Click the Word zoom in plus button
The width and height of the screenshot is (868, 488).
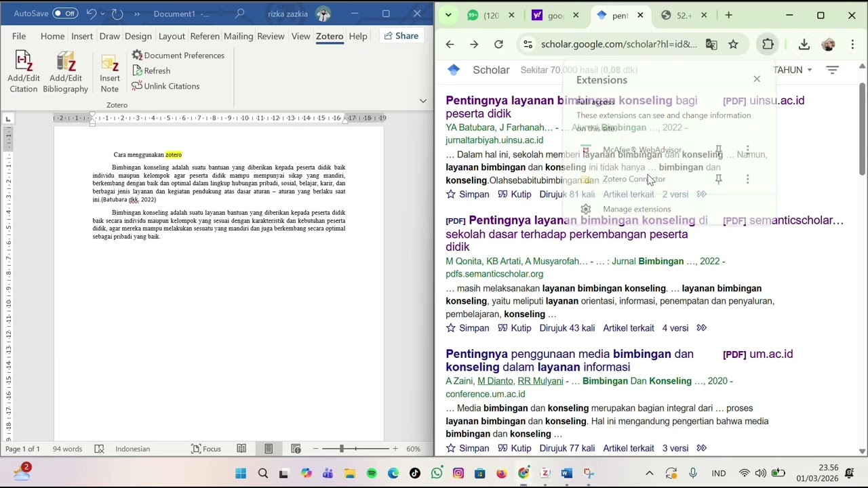point(395,449)
